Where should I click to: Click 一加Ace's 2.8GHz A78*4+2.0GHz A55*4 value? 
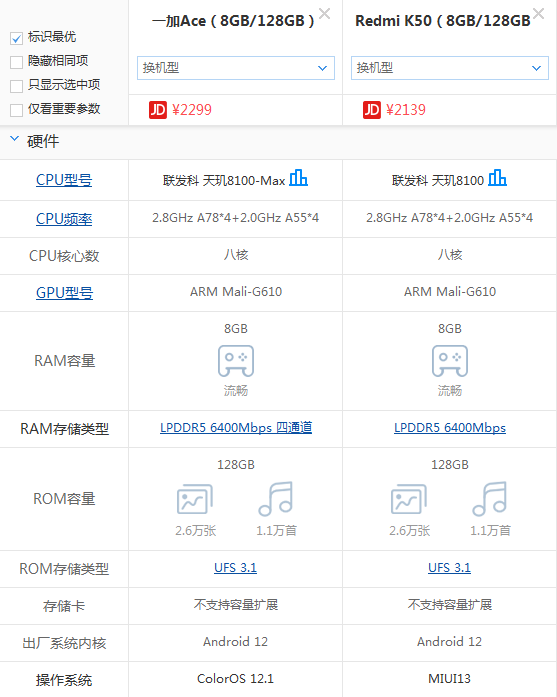pyautogui.click(x=236, y=218)
